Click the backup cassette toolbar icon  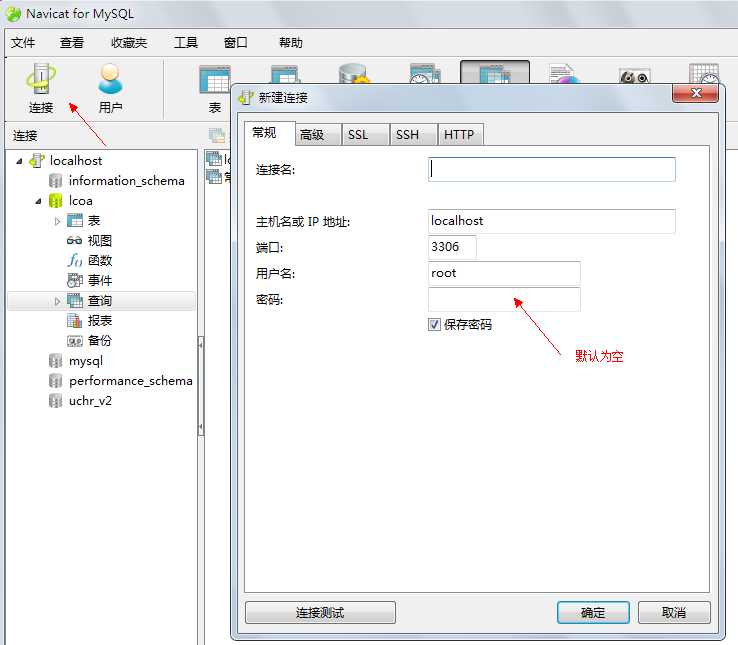click(635, 75)
